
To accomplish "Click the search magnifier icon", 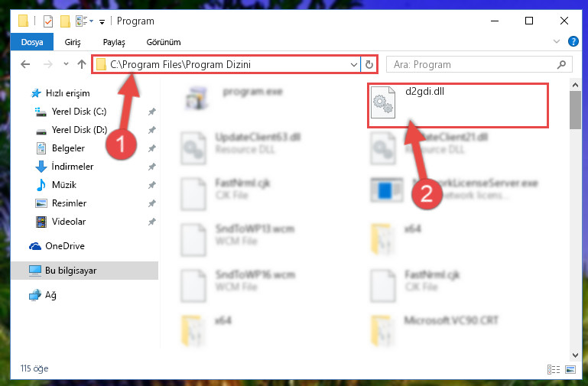I will [x=561, y=64].
